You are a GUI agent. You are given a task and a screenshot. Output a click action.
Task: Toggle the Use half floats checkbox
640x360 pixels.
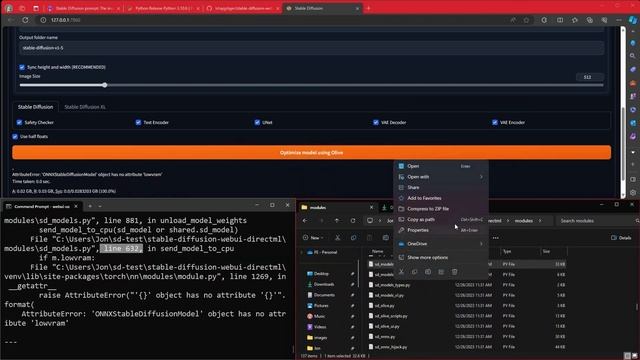(15, 136)
